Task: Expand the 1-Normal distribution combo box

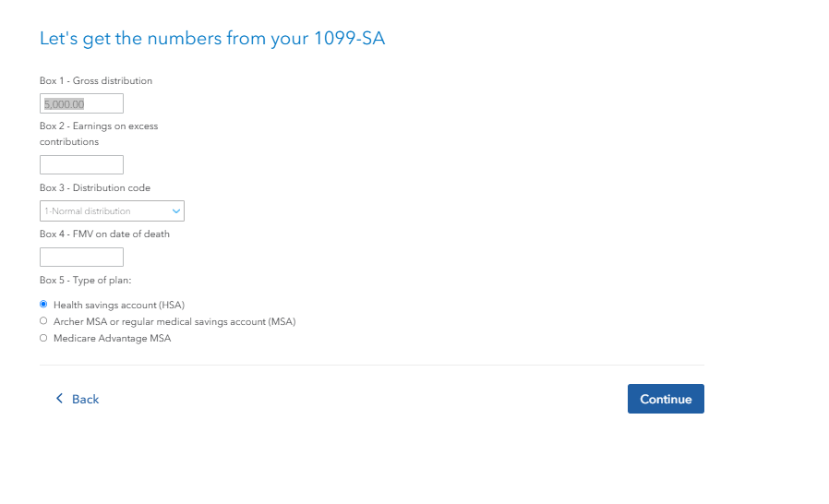Action: point(112,211)
